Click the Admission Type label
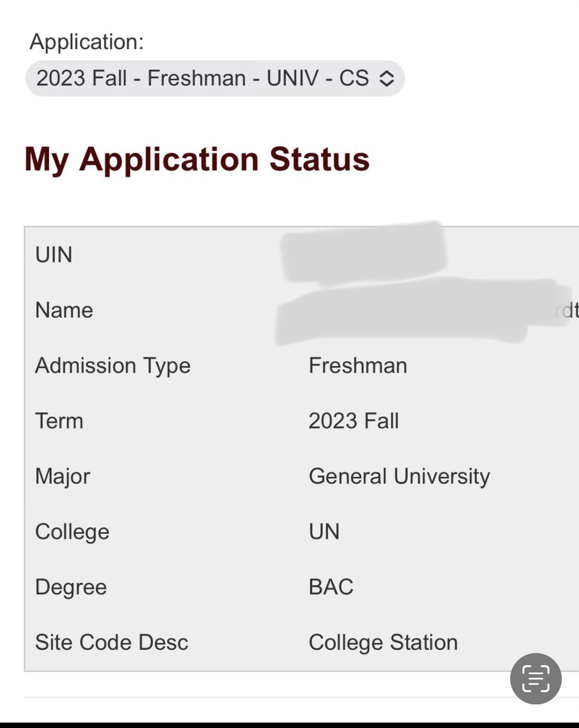The width and height of the screenshot is (579, 728). pyautogui.click(x=113, y=366)
